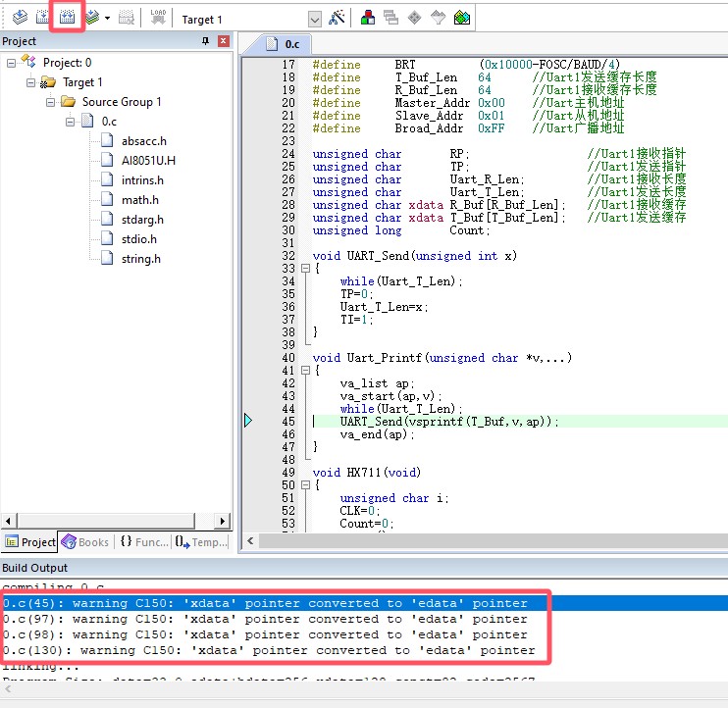Click the '#define BRT' line 17
The width and height of the screenshot is (728, 708).
click(x=466, y=65)
